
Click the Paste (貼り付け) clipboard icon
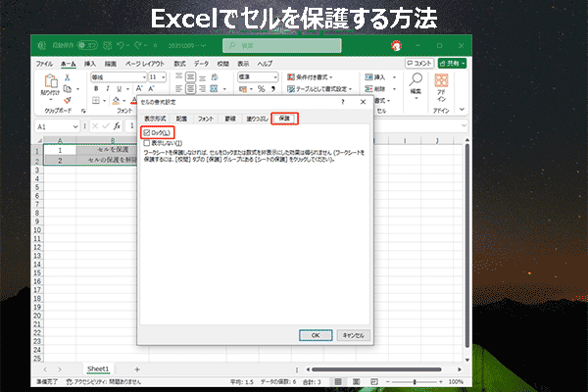click(x=51, y=81)
